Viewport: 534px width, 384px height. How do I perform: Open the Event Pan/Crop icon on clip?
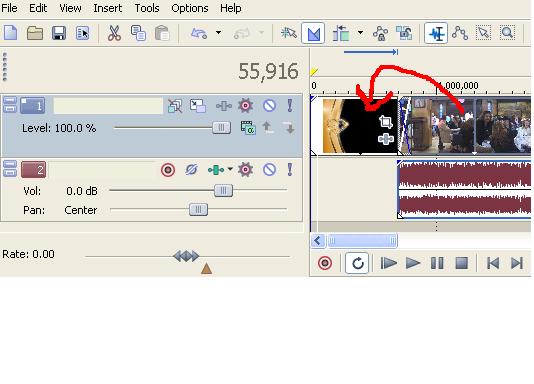(386, 122)
